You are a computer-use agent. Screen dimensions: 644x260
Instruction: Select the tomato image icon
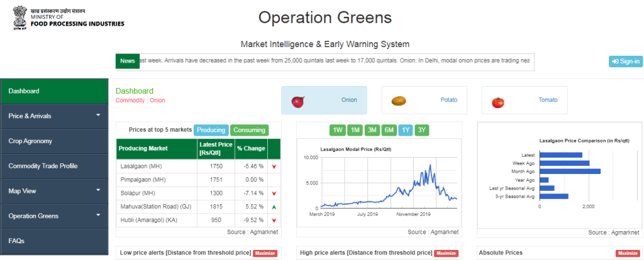pyautogui.click(x=498, y=102)
